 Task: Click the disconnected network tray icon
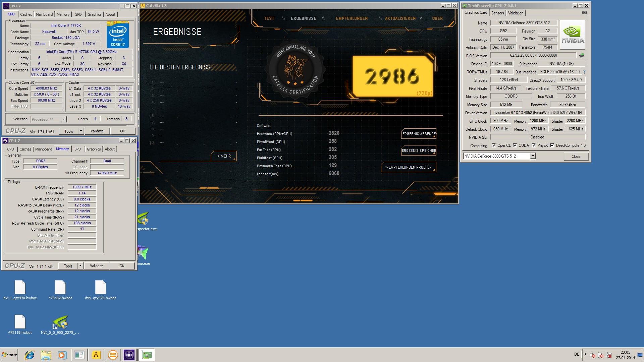(x=609, y=355)
